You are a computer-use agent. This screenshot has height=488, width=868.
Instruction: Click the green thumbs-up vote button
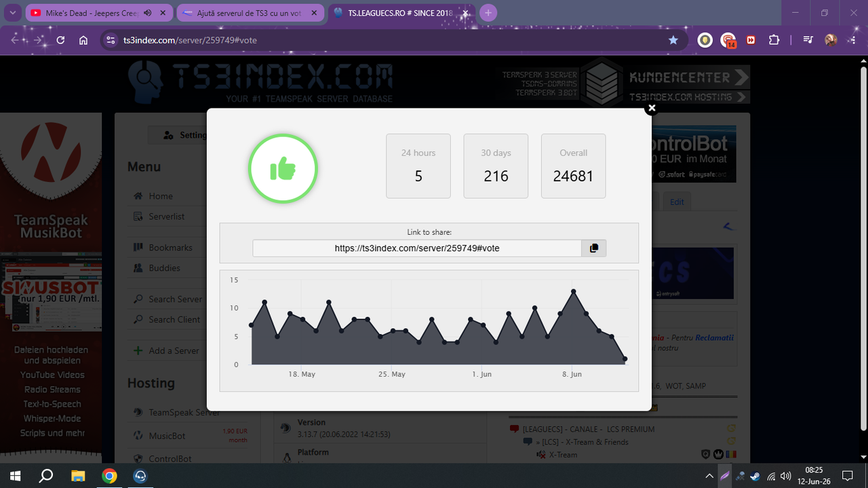283,169
